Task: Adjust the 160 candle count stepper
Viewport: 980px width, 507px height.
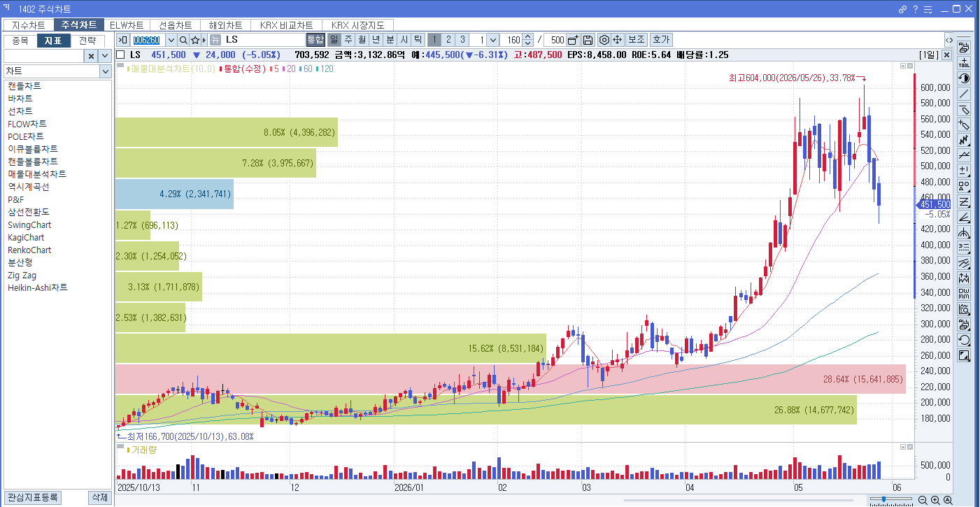Action: click(x=528, y=40)
